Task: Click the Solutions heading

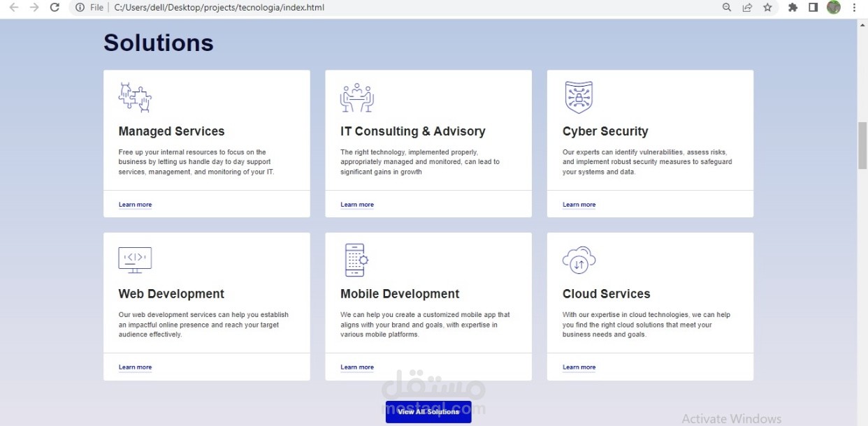Action: click(x=159, y=43)
